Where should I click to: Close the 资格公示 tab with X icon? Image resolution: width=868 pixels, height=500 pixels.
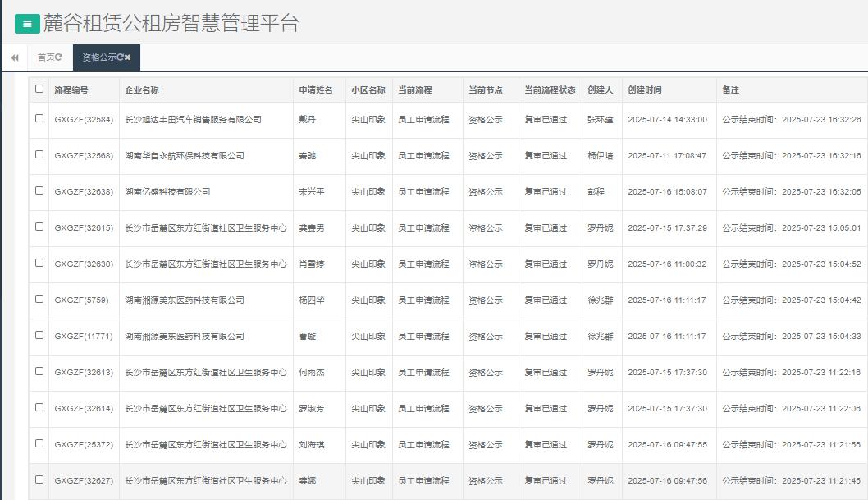pos(128,57)
